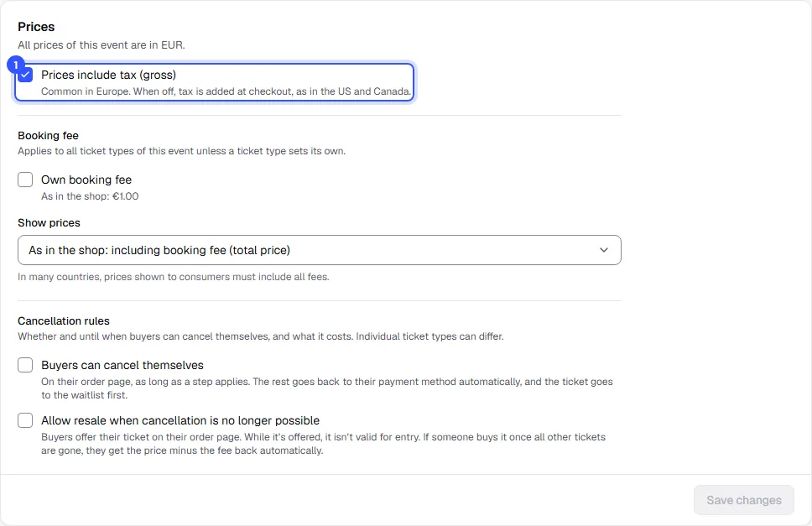812x526 pixels.
Task: Enable the Own booking fee checkbox
Action: pyautogui.click(x=25, y=180)
